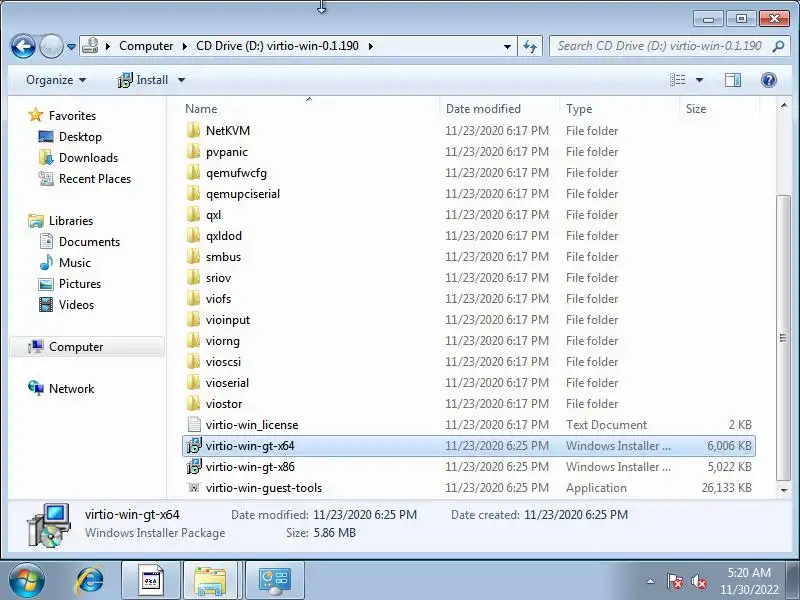Select the sriov folder icon
The width and height of the screenshot is (800, 600).
pos(193,278)
